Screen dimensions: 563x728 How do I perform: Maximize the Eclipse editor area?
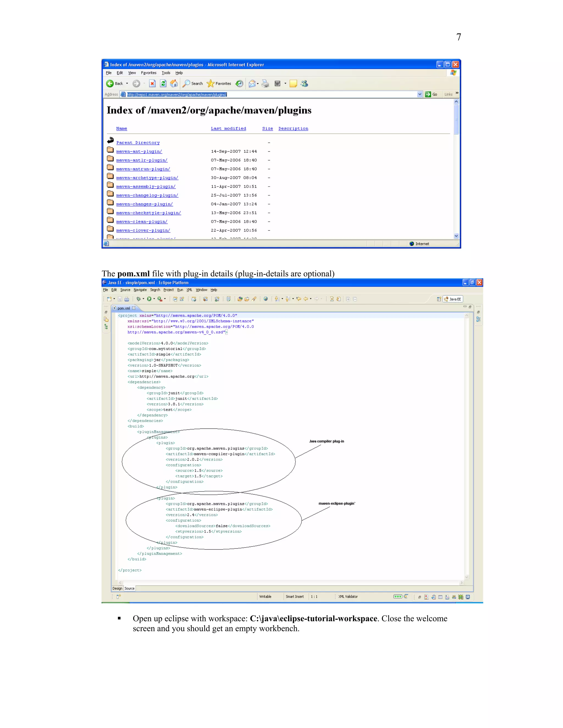(x=470, y=307)
